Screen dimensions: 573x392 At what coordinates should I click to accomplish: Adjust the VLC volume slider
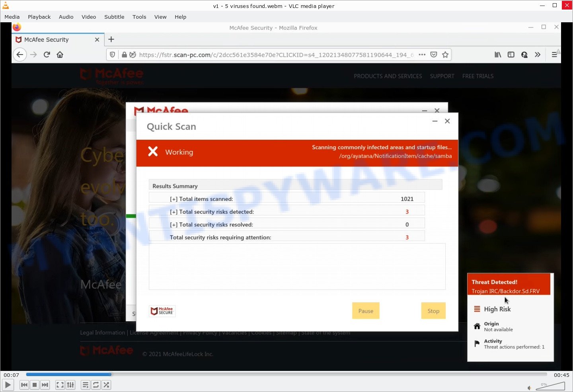point(550,386)
